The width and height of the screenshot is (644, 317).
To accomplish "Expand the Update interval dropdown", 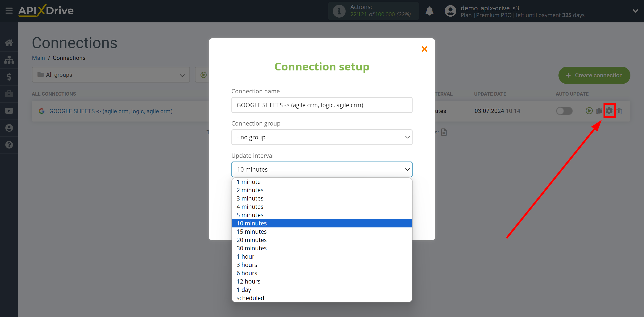I will (322, 169).
